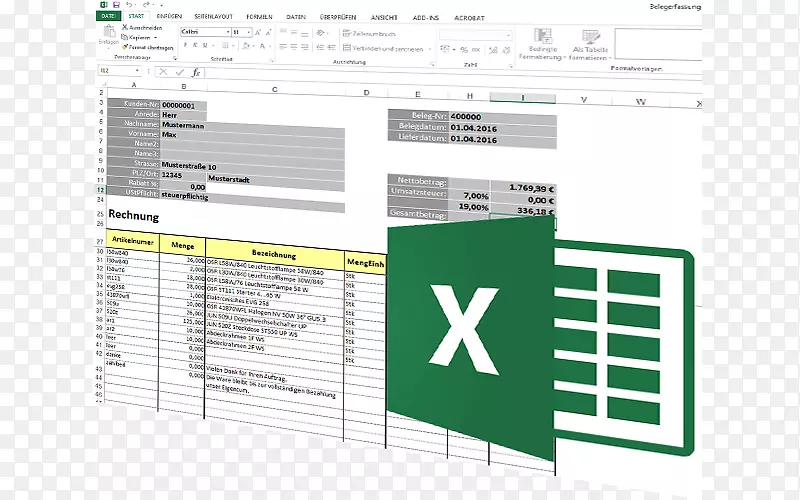Toggle bold F formatting
This screenshot has height=500, width=800.
coord(185,45)
